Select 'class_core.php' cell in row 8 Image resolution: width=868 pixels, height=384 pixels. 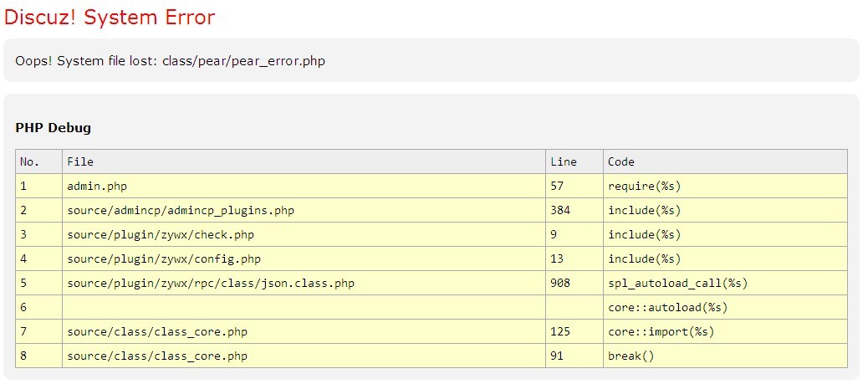(x=304, y=356)
